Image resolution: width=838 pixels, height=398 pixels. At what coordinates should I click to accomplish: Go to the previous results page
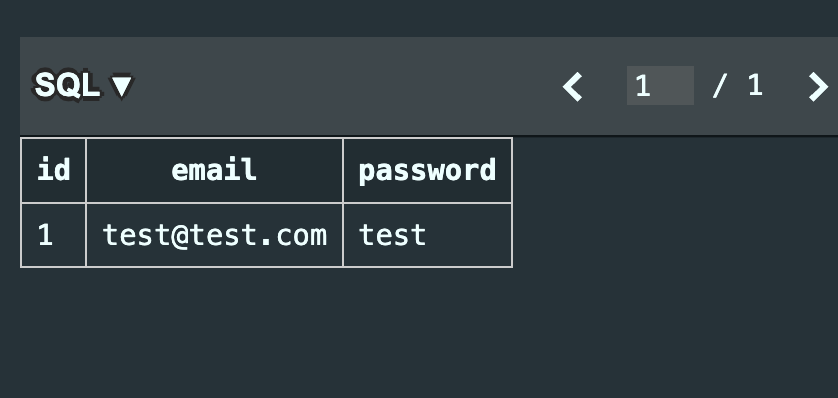[x=572, y=87]
